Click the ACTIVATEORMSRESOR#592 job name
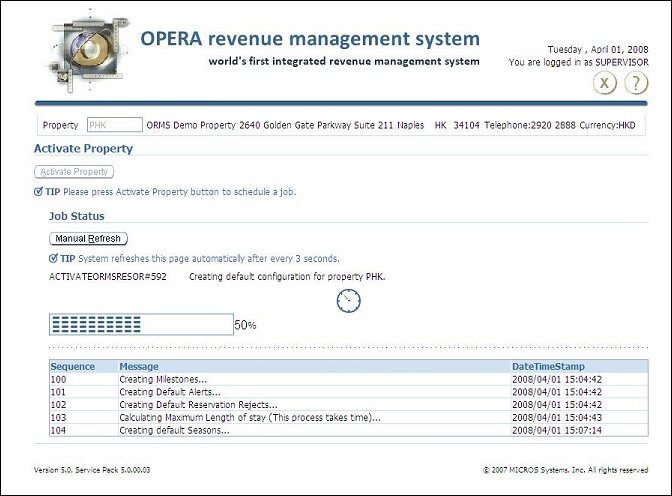Screen dimensions: 672x496 (109, 276)
